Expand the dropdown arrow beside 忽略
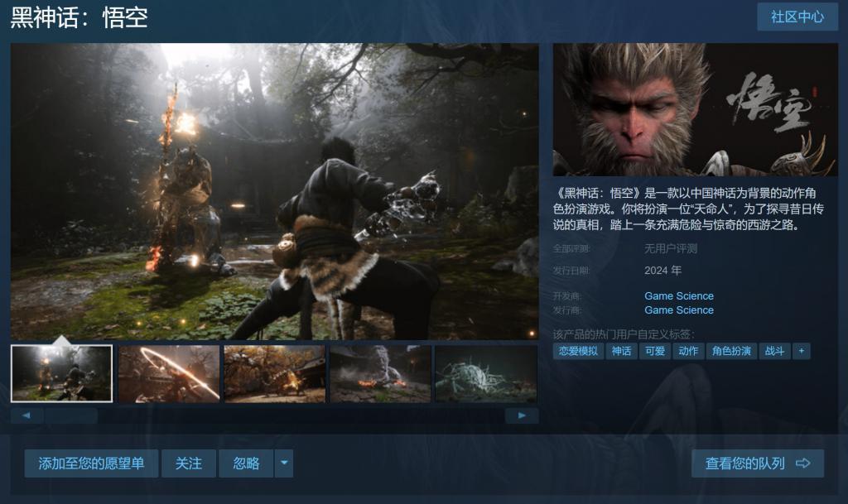The height and width of the screenshot is (504, 848). coord(284,463)
